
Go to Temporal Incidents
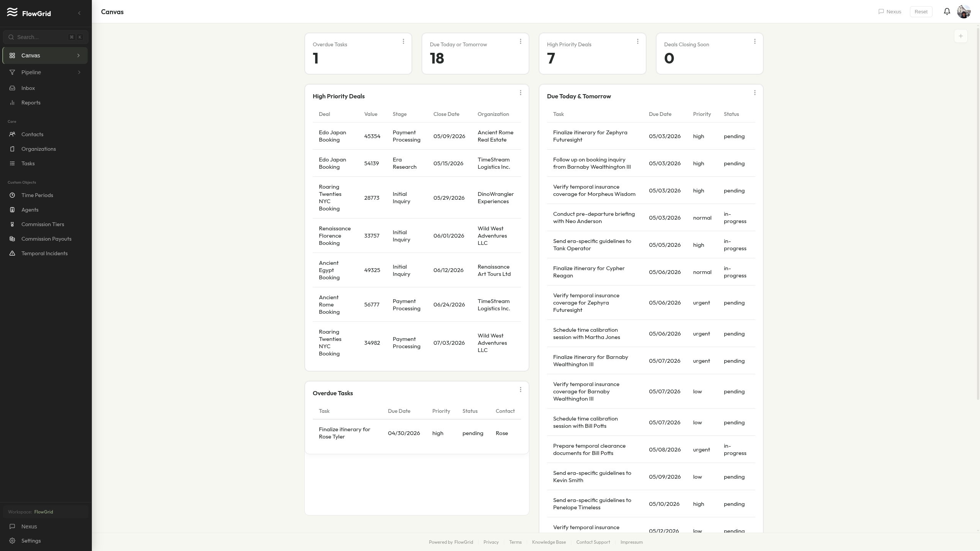pyautogui.click(x=45, y=253)
